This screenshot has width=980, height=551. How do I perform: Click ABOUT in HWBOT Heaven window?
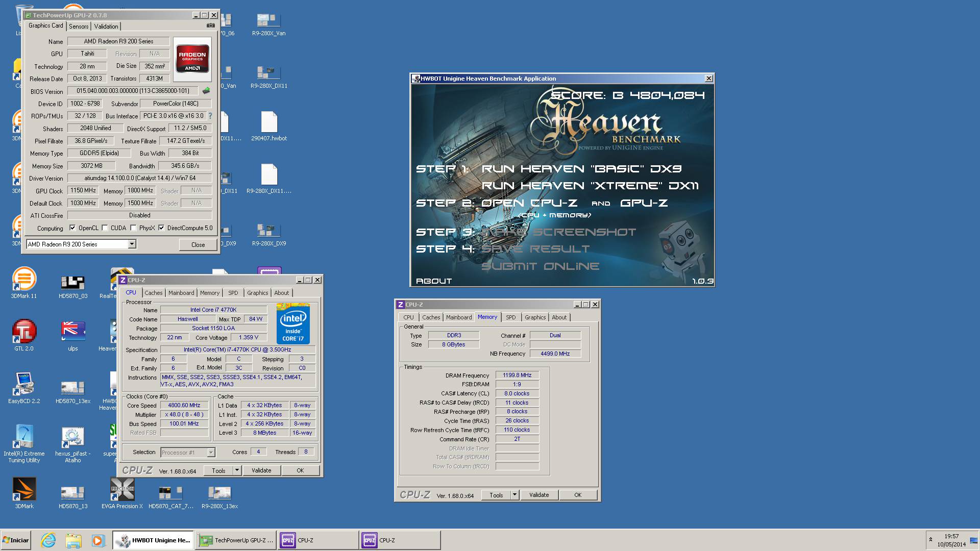(x=434, y=281)
